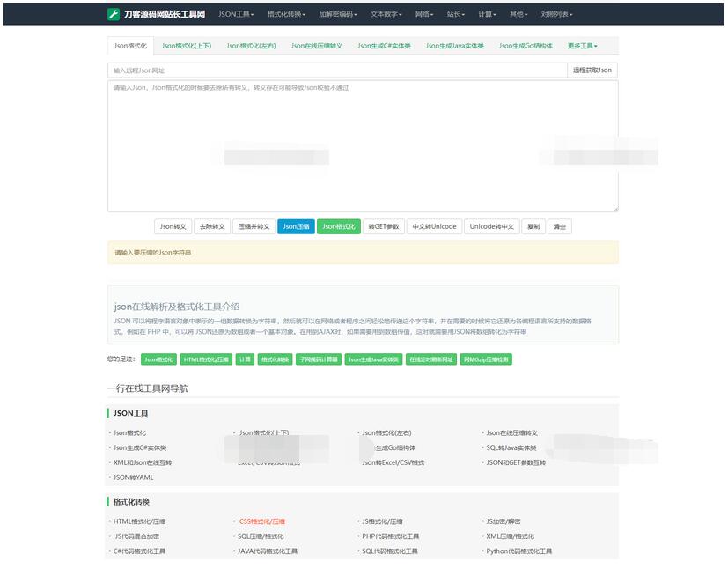Click the wrench logo icon in navbar
The width and height of the screenshot is (728, 584).
(x=114, y=14)
